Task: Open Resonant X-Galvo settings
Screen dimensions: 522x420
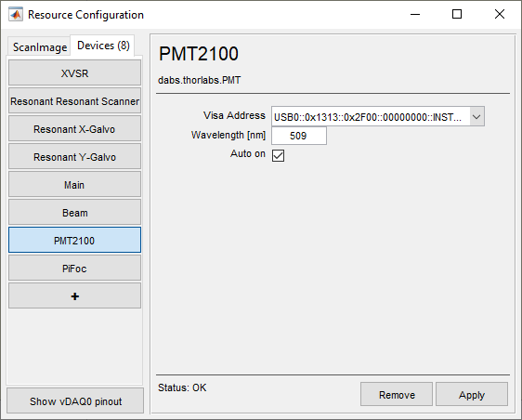Action: pyautogui.click(x=74, y=129)
